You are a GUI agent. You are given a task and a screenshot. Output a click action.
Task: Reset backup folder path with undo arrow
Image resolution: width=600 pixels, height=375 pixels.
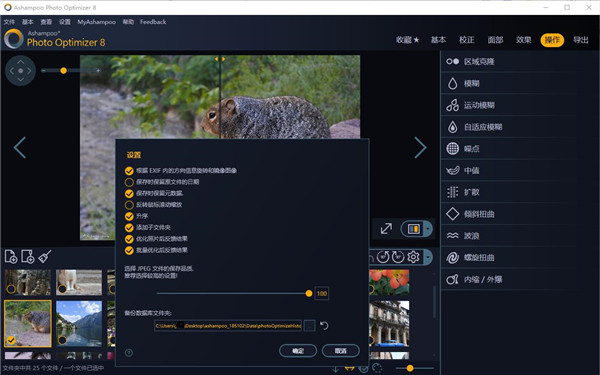(x=324, y=326)
